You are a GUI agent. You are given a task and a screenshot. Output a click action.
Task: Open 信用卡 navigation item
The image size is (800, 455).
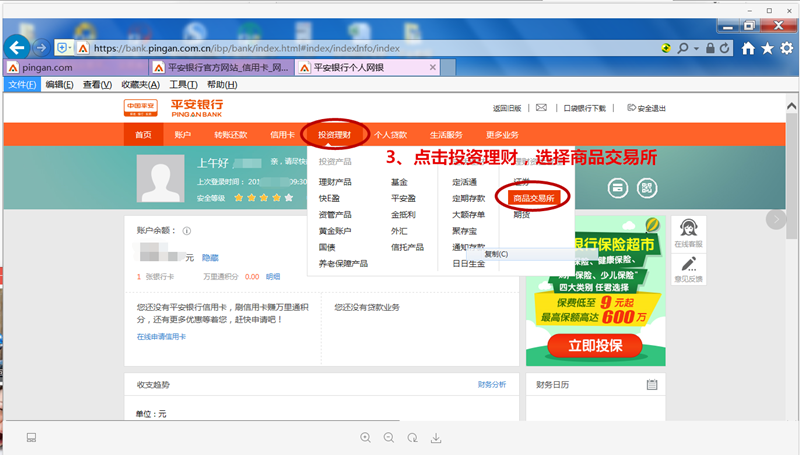[x=282, y=135]
